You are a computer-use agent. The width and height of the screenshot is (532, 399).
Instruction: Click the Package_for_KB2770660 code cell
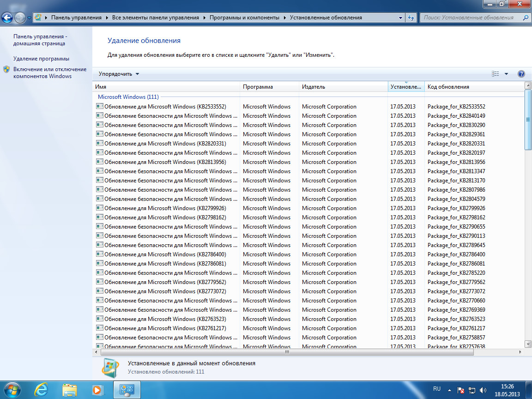click(x=456, y=301)
